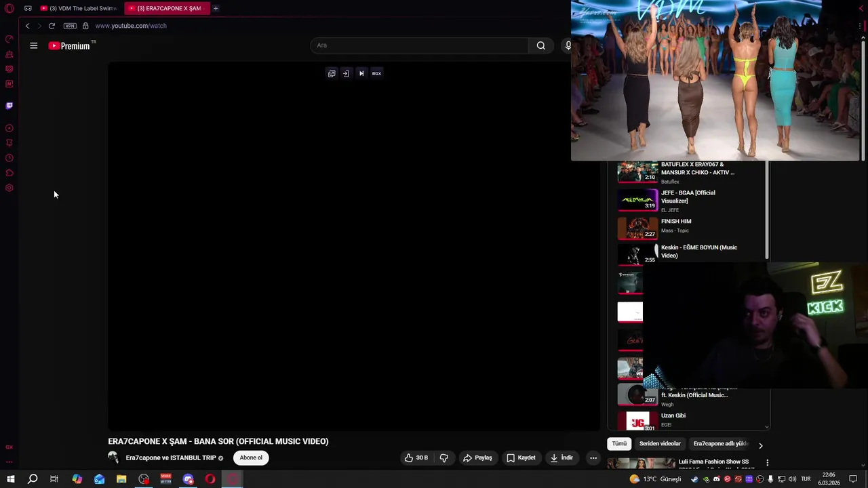Go back with the back arrow
The width and height of the screenshot is (868, 488).
click(27, 26)
